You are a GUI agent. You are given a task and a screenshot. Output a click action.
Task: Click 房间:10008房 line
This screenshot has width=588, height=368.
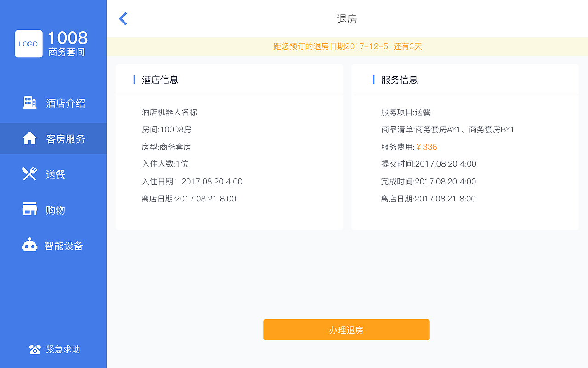pos(166,130)
